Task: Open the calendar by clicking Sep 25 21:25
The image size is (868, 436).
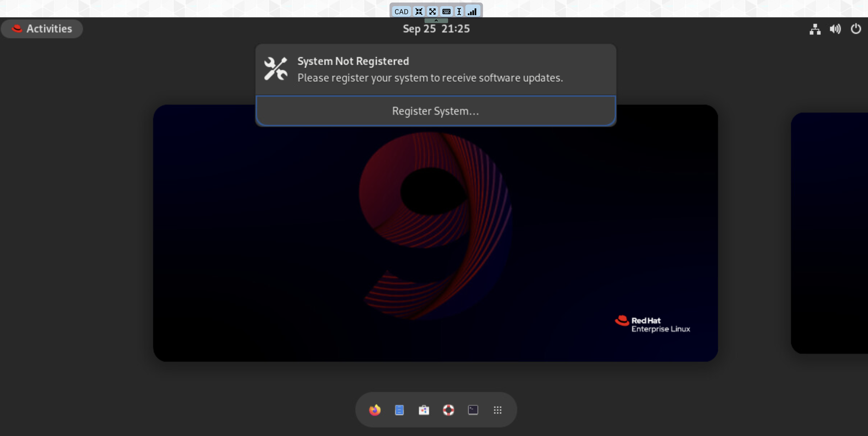Action: click(x=436, y=29)
